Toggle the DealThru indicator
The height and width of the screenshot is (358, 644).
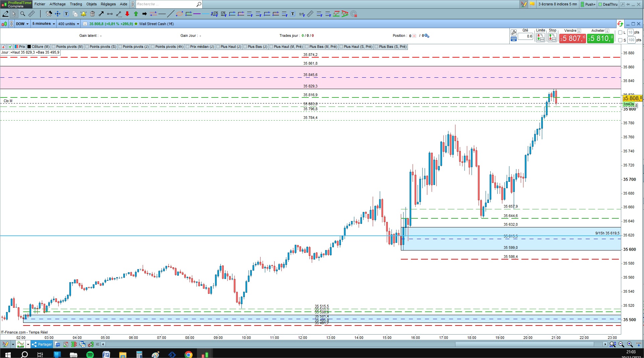608,4
